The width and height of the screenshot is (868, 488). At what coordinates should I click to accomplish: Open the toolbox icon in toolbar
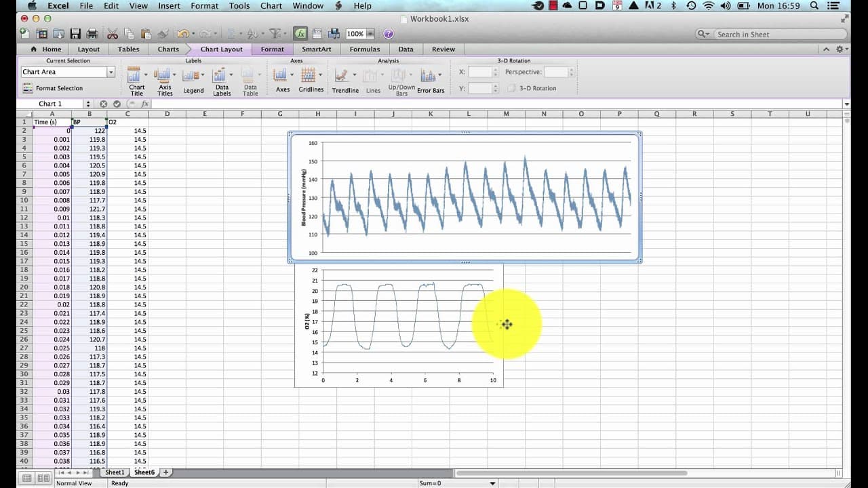(317, 33)
